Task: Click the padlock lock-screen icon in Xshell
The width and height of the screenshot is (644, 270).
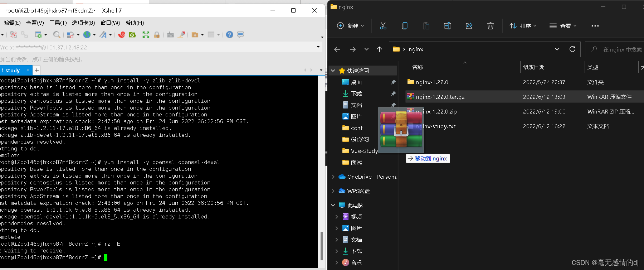Action: click(157, 35)
